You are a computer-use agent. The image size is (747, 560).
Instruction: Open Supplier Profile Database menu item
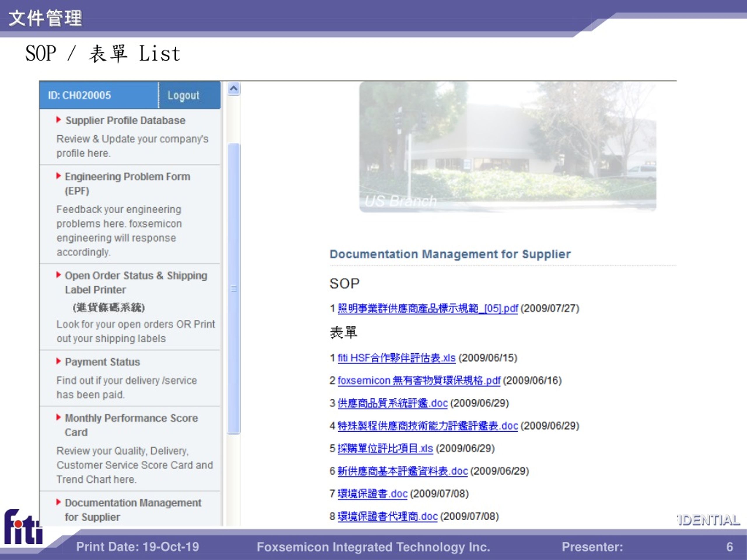[x=125, y=120]
